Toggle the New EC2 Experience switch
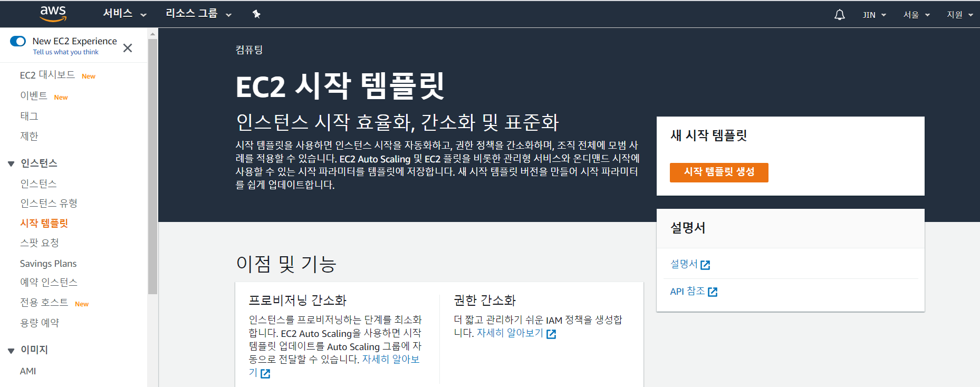This screenshot has height=387, width=980. pos(18,41)
